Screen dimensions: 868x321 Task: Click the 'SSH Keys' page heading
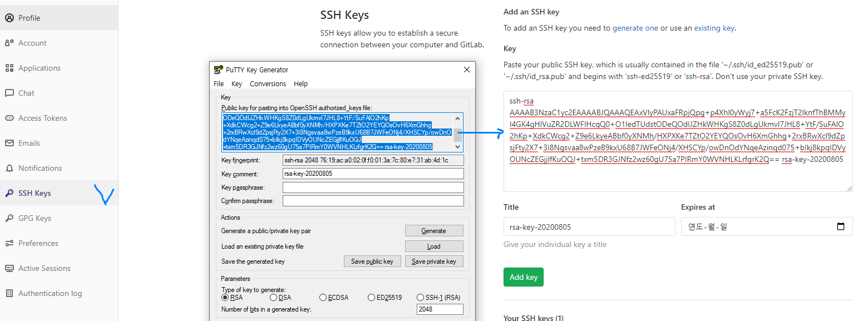click(344, 15)
